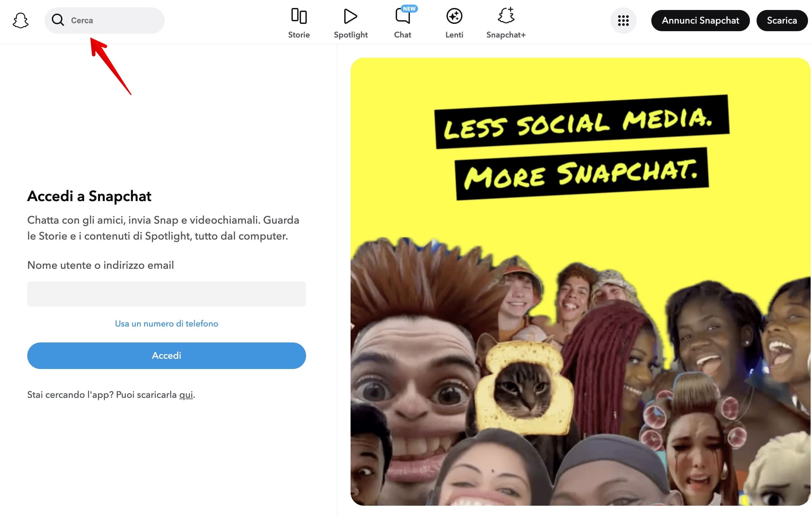Screen dimensions: 812x517
Task: Click Usa un numero di telefono link
Action: point(167,324)
